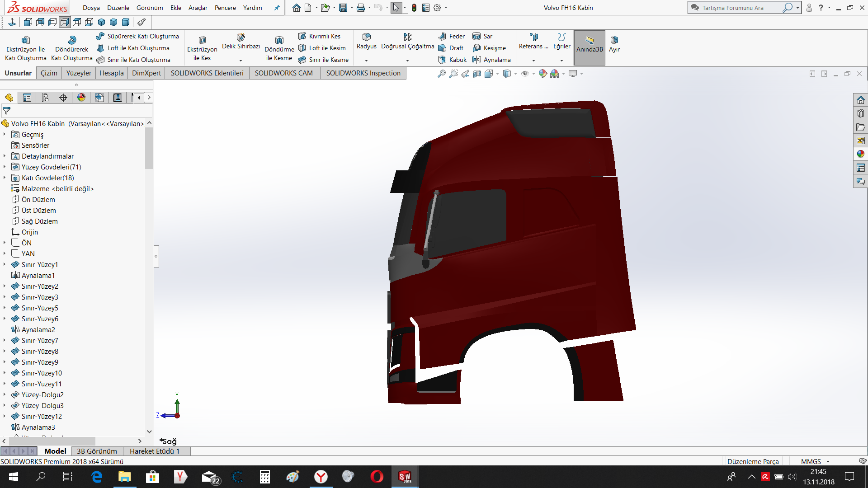
Task: Open dropdown under Doğrusal Çoğaltma
Action: (407, 61)
